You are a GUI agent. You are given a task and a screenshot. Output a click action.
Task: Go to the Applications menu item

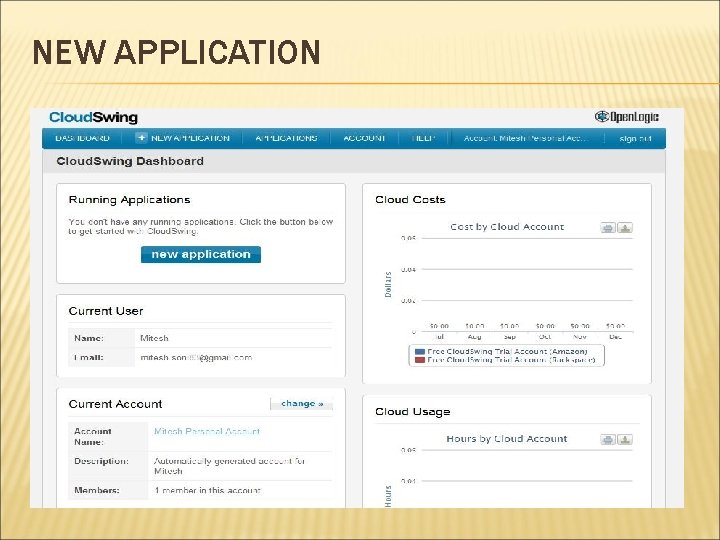click(286, 138)
